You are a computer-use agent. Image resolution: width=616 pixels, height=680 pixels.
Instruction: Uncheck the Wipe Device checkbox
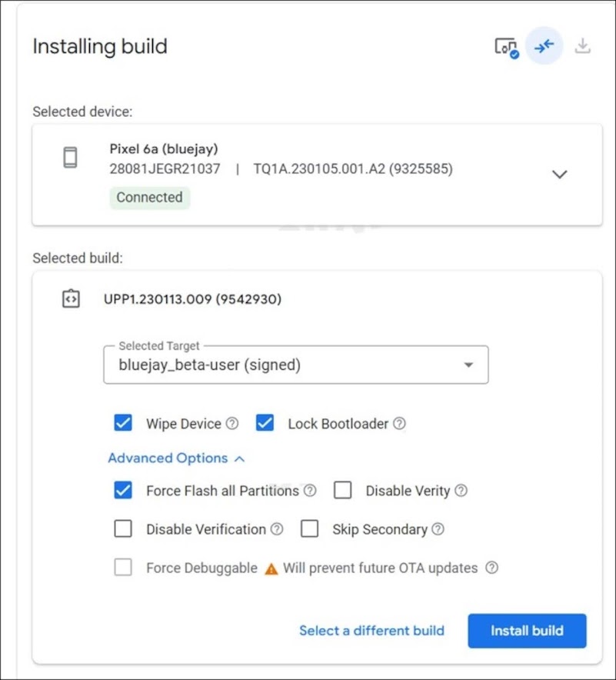click(123, 423)
